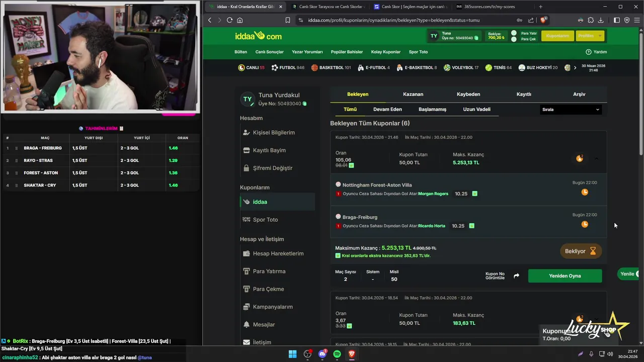Click the share arrow next to Kupon No Görüntüle

pos(516,276)
